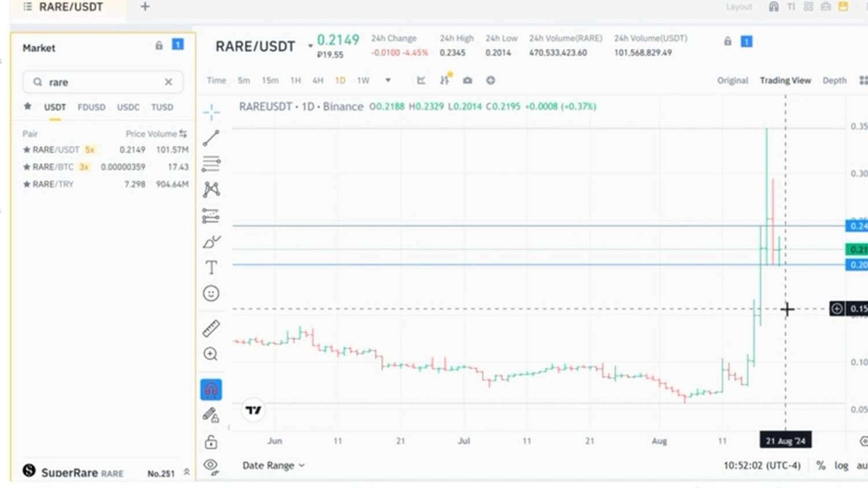Select the RARE/USDT pair row
Image resolution: width=868 pixels, height=488 pixels.
click(x=105, y=150)
